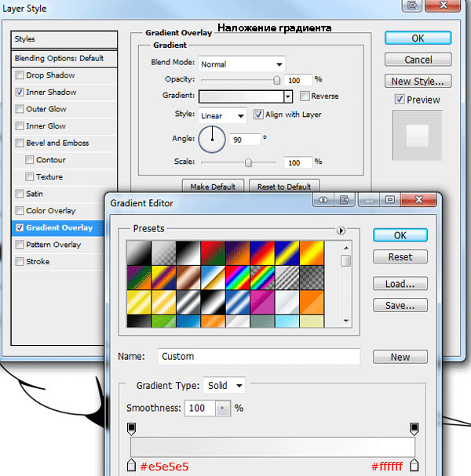Open the Presets flyout menu arrow
Viewport: 471px width, 476px height.
[x=341, y=231]
